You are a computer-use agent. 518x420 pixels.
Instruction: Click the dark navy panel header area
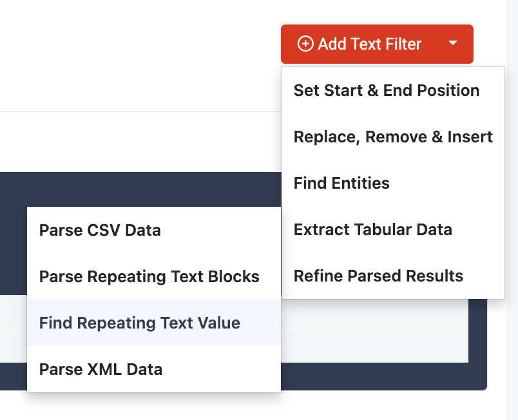[129, 190]
